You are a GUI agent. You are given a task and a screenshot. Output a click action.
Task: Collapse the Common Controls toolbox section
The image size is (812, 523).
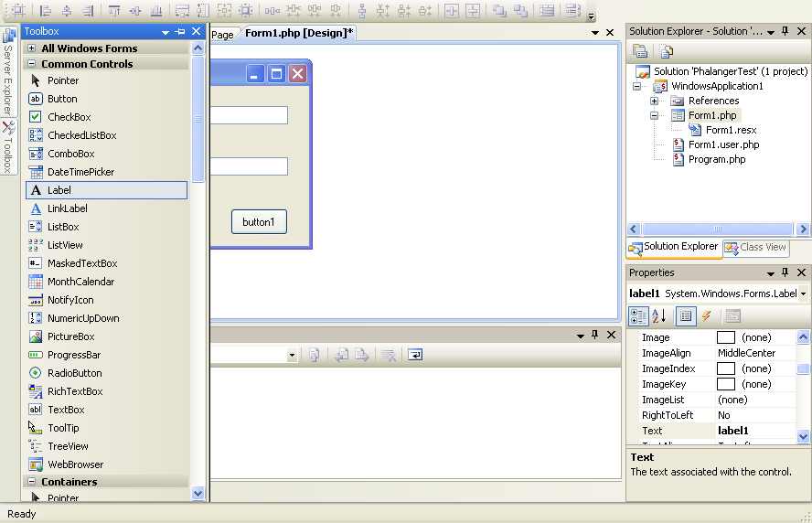click(32, 64)
